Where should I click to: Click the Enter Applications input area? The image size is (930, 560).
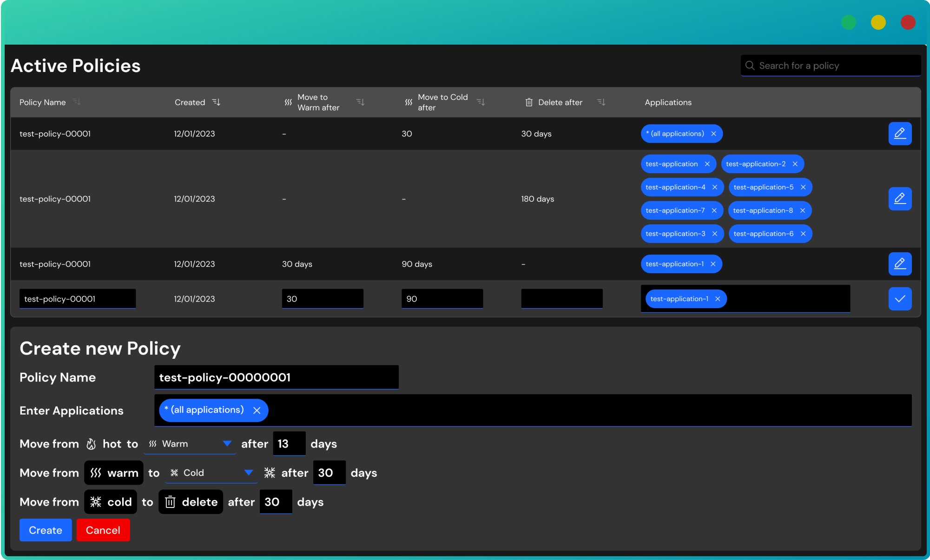pos(533,410)
